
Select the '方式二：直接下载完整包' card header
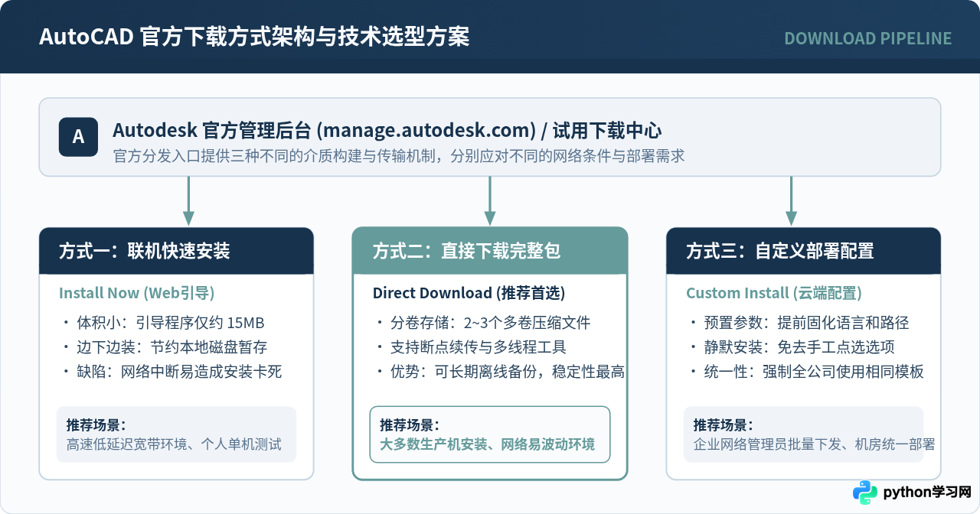point(490,251)
